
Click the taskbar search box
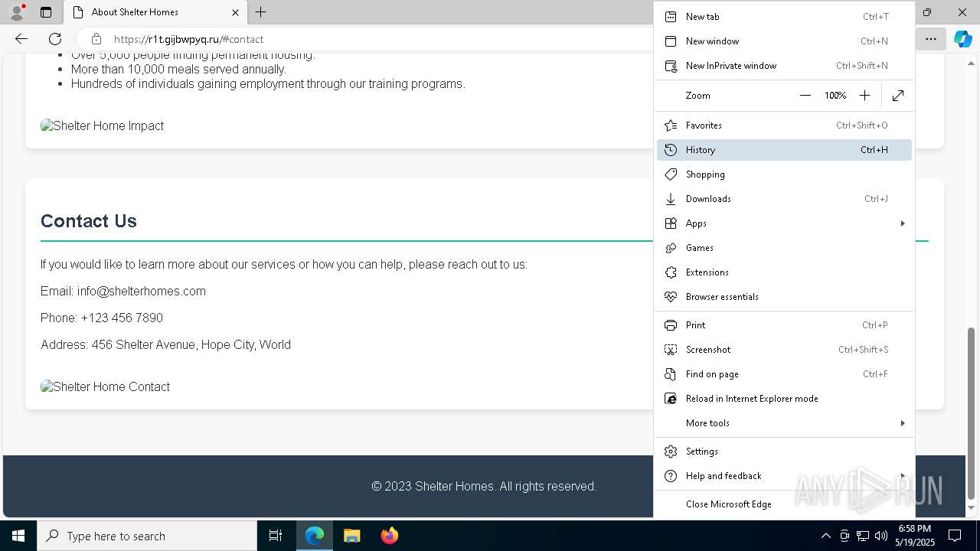[x=147, y=536]
